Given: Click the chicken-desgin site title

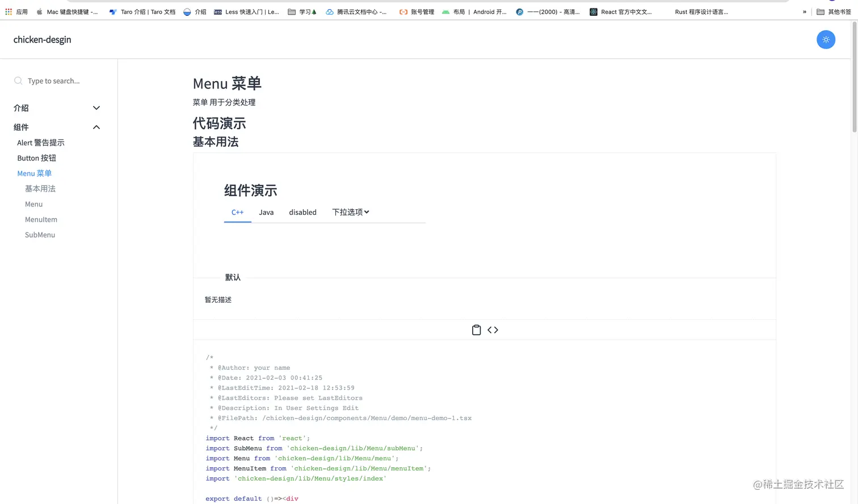Looking at the screenshot, I should [x=43, y=40].
